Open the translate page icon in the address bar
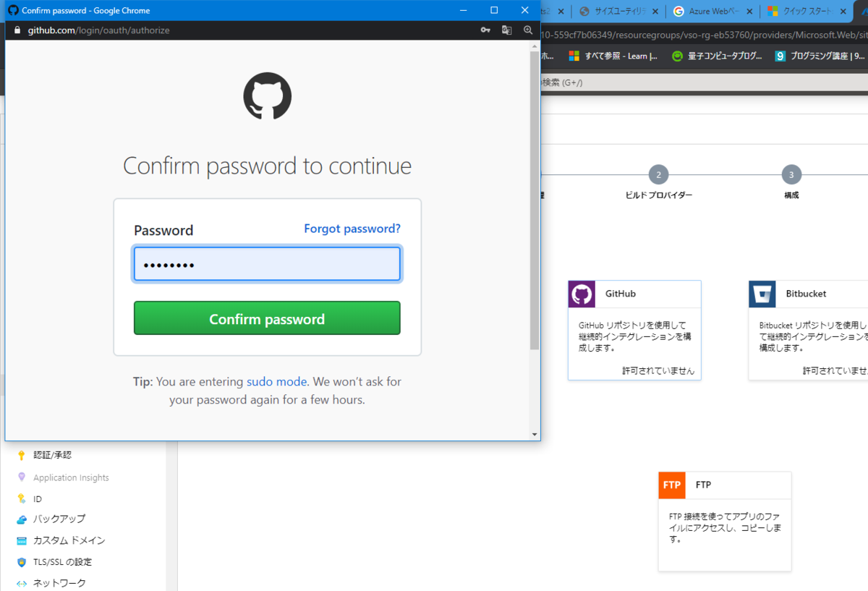 507,30
